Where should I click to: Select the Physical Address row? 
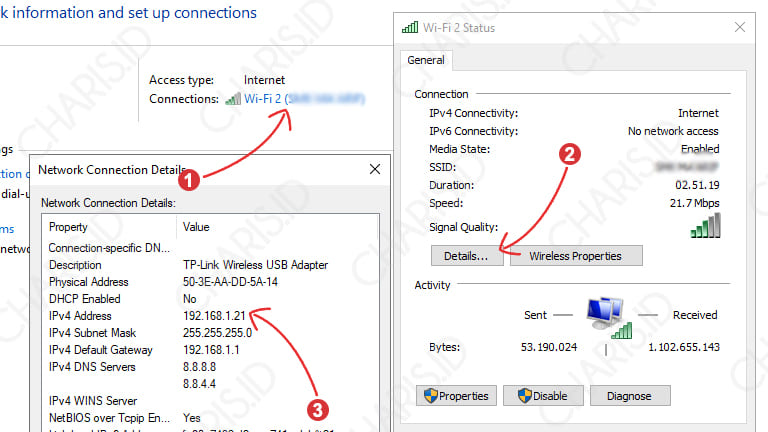[150, 282]
